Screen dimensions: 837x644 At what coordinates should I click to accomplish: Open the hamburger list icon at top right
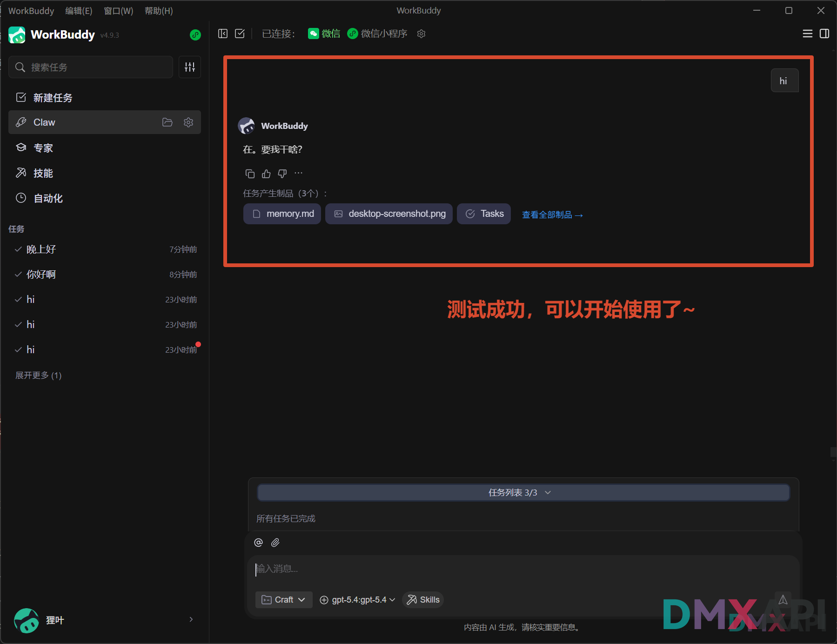tap(808, 34)
